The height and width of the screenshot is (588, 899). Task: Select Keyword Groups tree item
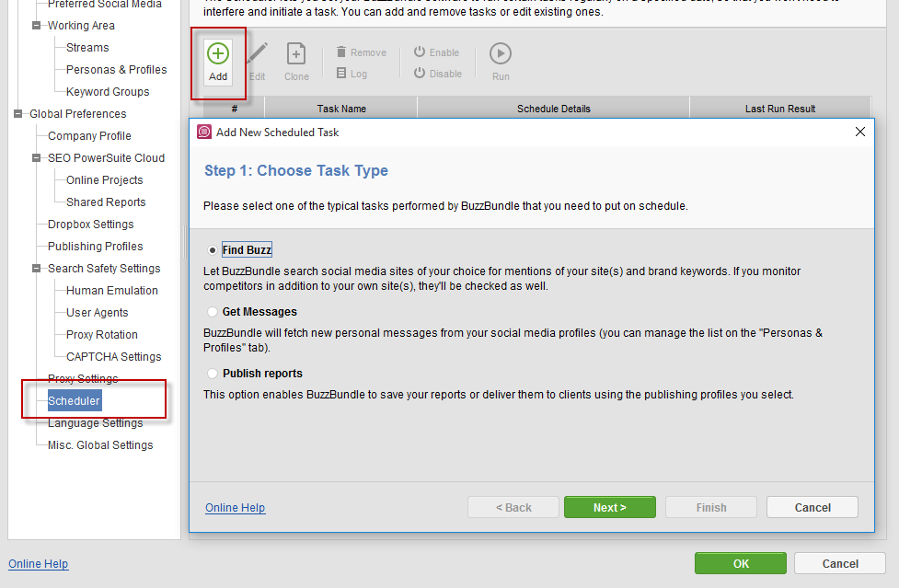pos(108,92)
